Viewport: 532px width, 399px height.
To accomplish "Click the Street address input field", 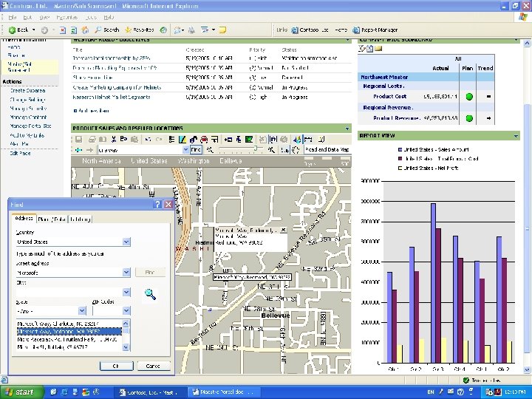I will click(x=69, y=273).
